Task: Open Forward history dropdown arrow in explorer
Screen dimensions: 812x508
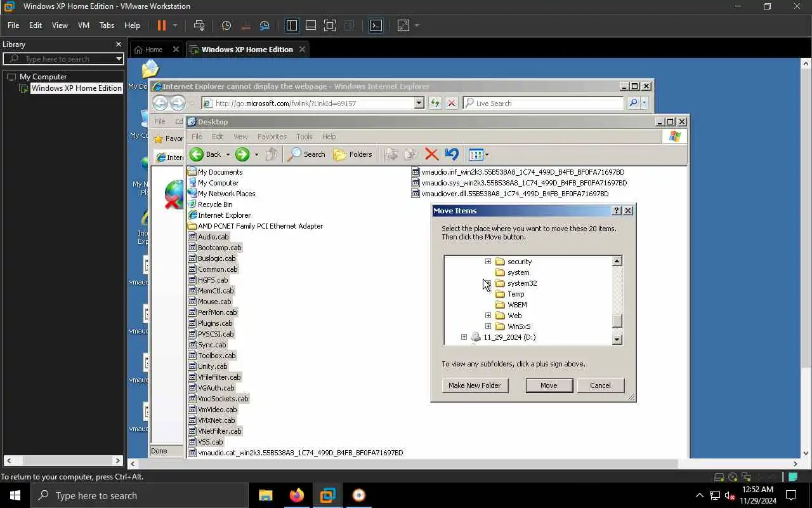Action: click(256, 154)
